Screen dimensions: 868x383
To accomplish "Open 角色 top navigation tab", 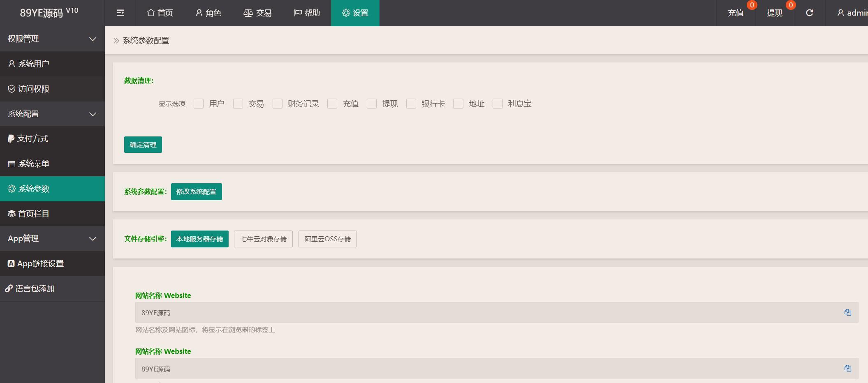I will point(208,13).
